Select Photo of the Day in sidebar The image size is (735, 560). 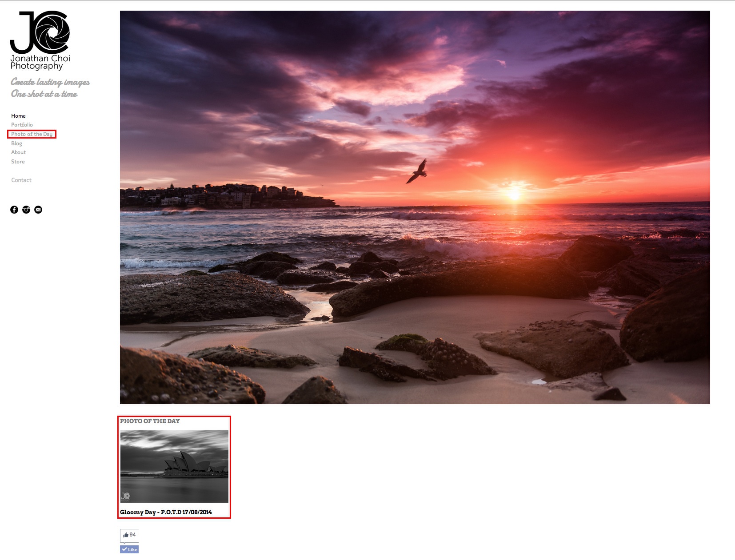coord(32,134)
